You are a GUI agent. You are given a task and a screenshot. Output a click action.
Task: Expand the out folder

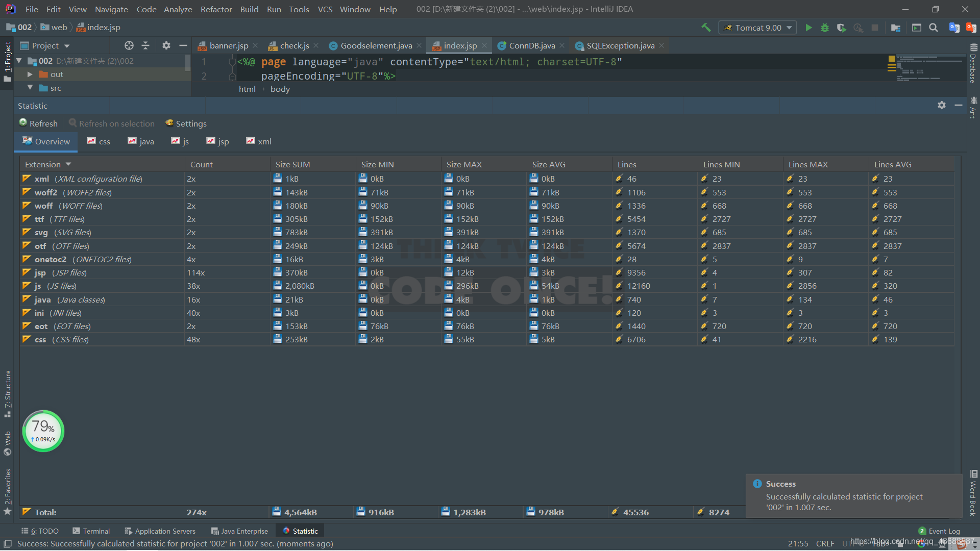pos(30,74)
